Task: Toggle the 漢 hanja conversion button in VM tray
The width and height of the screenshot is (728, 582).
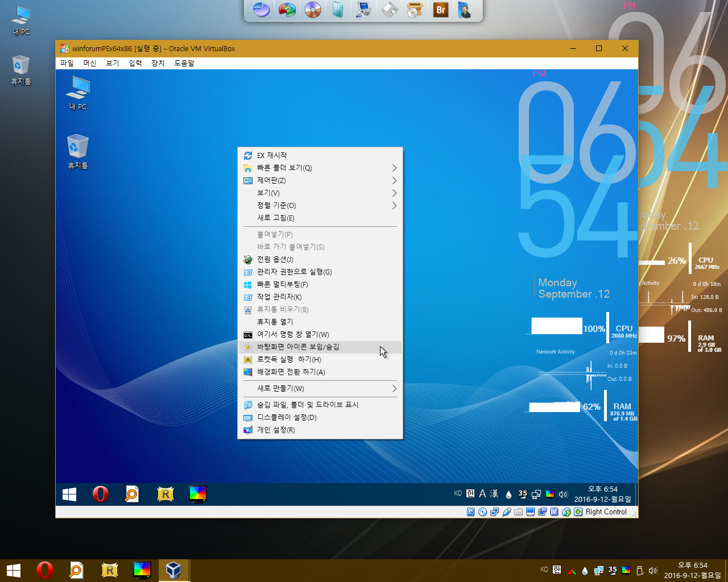Action: pos(494,493)
